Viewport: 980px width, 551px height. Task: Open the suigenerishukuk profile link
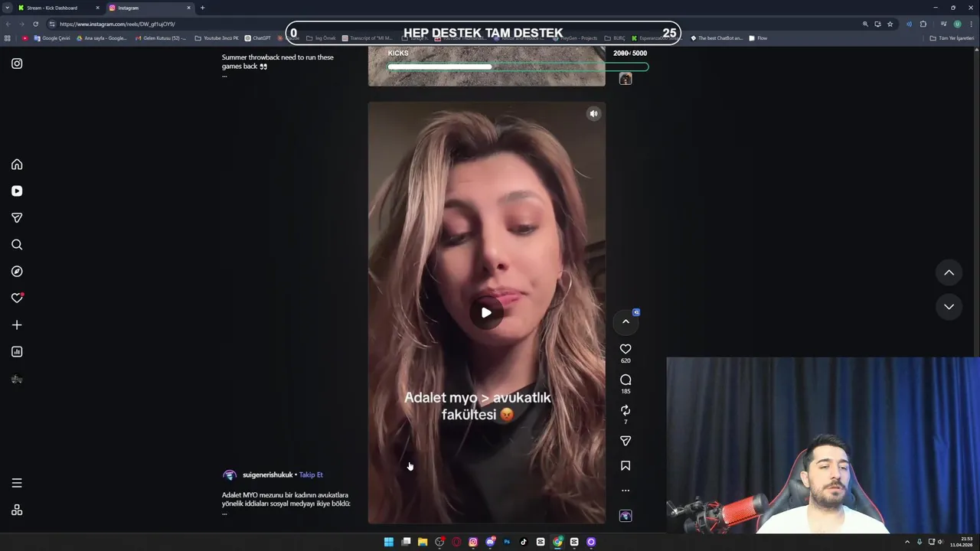(x=268, y=474)
